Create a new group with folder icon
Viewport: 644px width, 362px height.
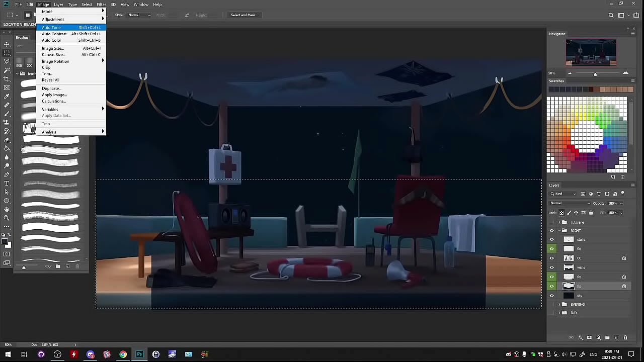(607, 338)
